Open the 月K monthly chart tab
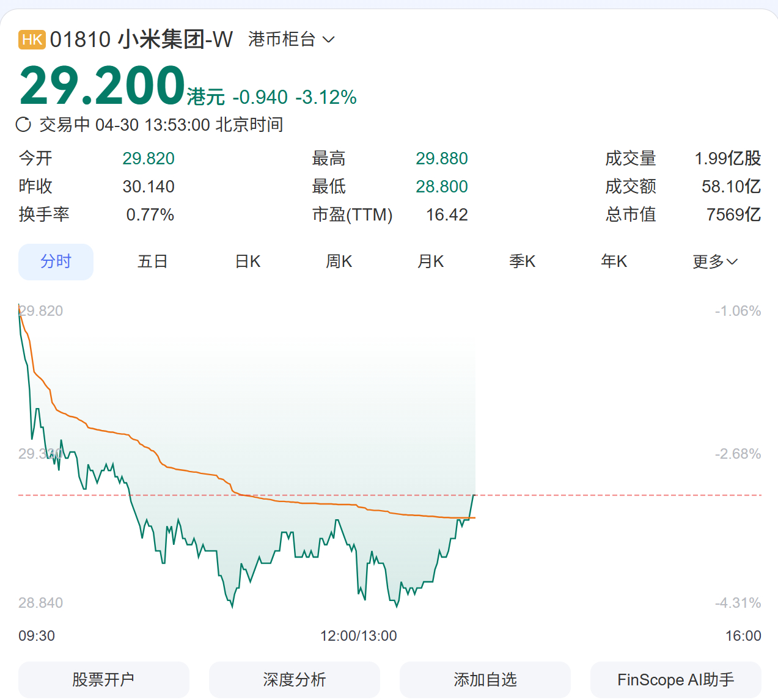This screenshot has width=778, height=700. [x=430, y=261]
